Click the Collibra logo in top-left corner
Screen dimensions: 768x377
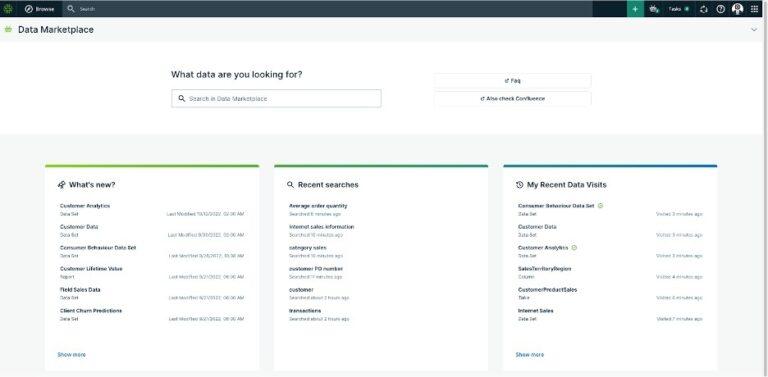click(8, 9)
